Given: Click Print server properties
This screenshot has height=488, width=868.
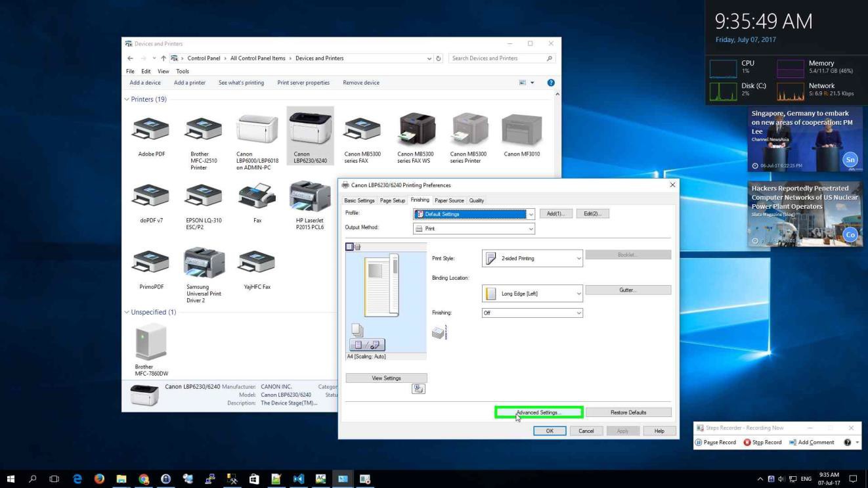Looking at the screenshot, I should (303, 83).
